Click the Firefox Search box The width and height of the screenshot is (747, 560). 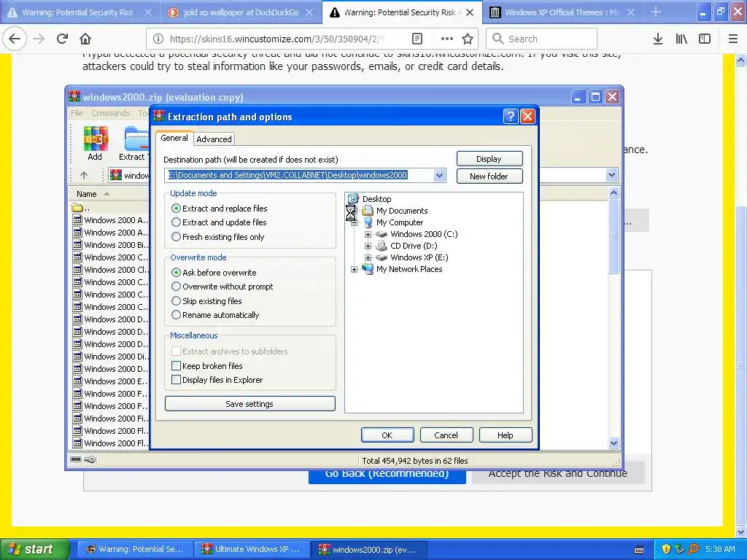pyautogui.click(x=541, y=39)
